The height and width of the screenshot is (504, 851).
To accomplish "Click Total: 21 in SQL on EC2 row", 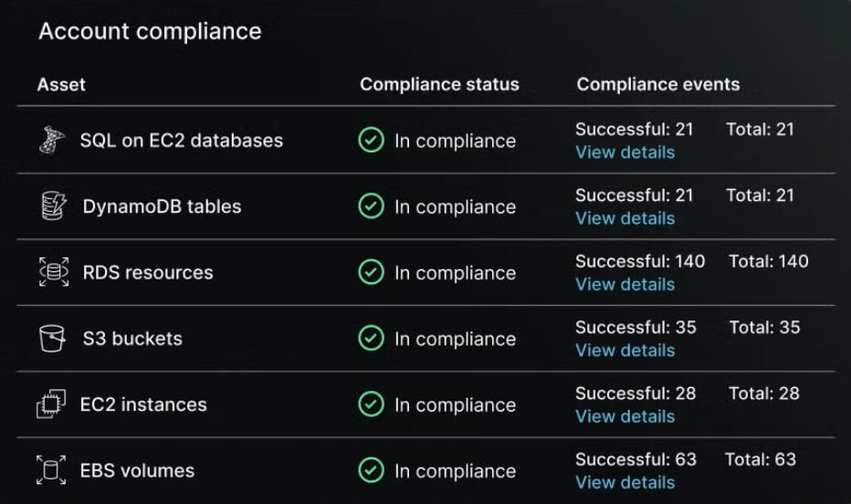I will [760, 130].
